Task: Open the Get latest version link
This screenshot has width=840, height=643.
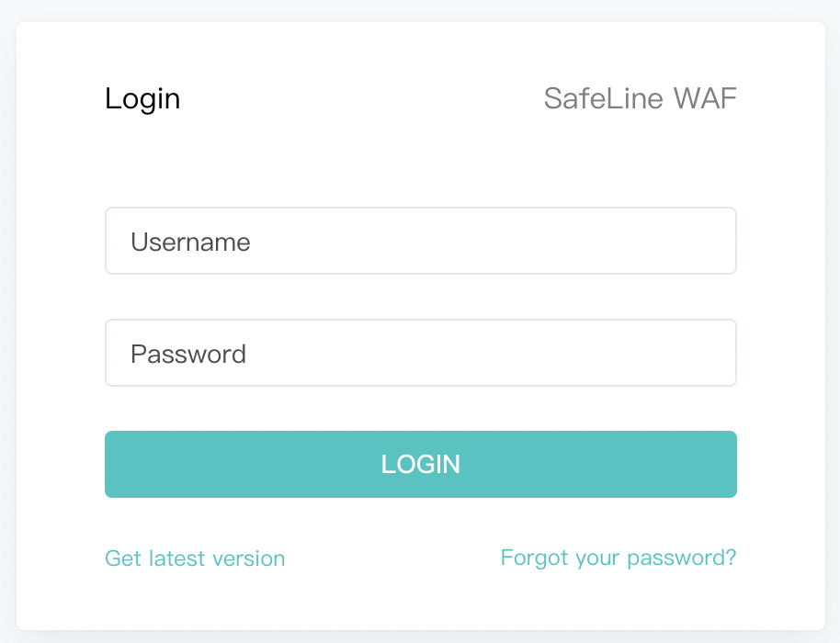Action: (x=195, y=558)
